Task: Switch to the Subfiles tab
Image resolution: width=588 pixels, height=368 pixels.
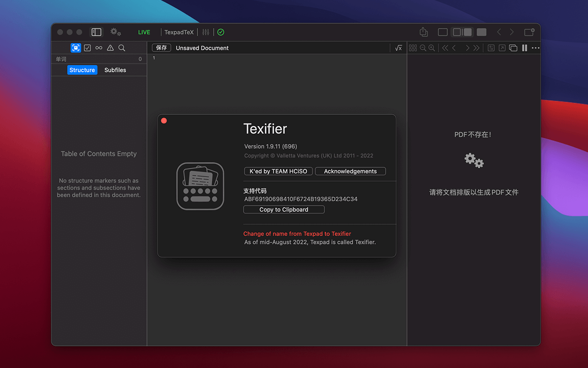Action: tap(115, 70)
